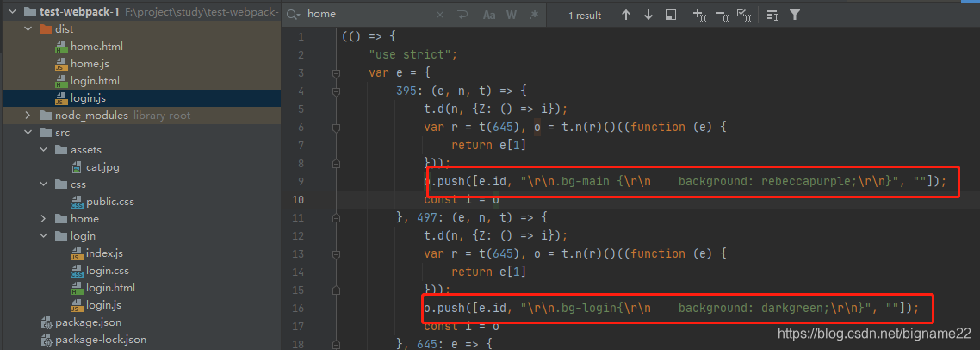
Task: Click the select all occurrences window icon
Action: point(670,15)
